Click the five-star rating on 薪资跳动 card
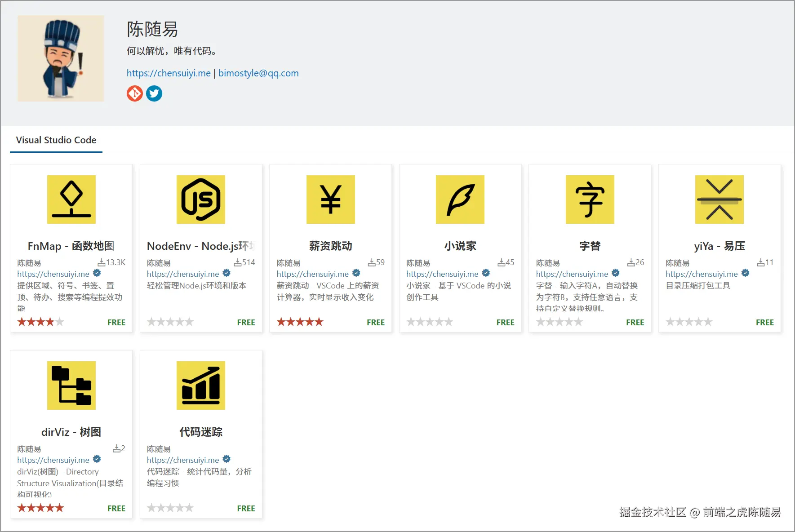The height and width of the screenshot is (532, 795). pyautogui.click(x=300, y=322)
